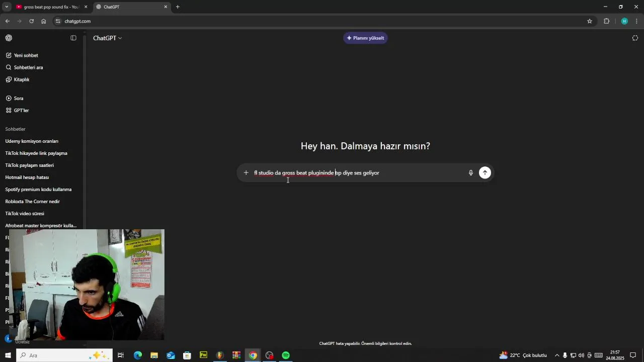Close the ChatGPT browser tab
The height and width of the screenshot is (362, 644).
click(x=166, y=7)
